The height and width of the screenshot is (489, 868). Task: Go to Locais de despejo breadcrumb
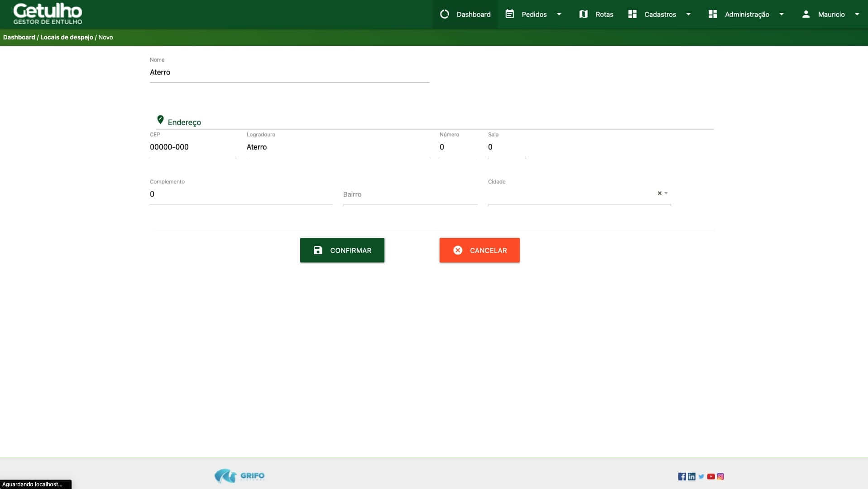click(67, 37)
